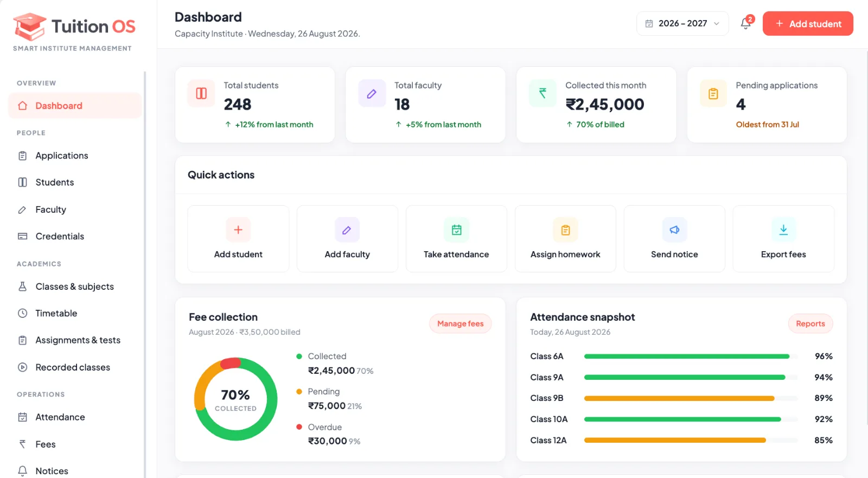This screenshot has height=478, width=868.
Task: Click the Total students book icon
Action: click(201, 93)
